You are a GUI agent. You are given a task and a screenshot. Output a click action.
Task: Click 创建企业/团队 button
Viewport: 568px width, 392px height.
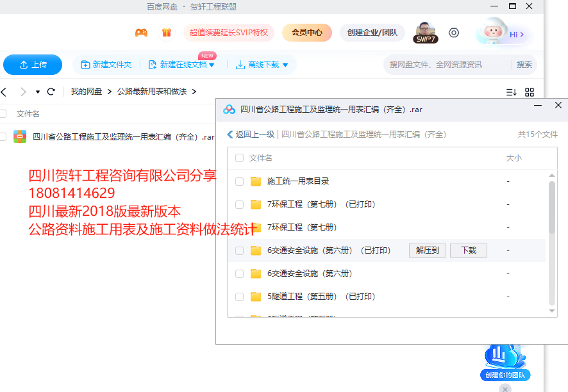372,33
